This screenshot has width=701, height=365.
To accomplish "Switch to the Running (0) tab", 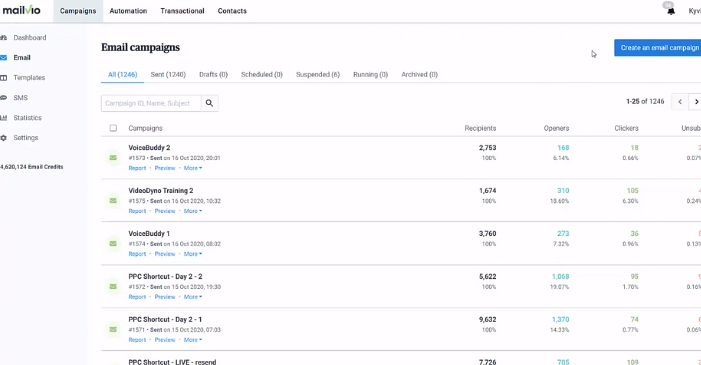I will point(371,75).
